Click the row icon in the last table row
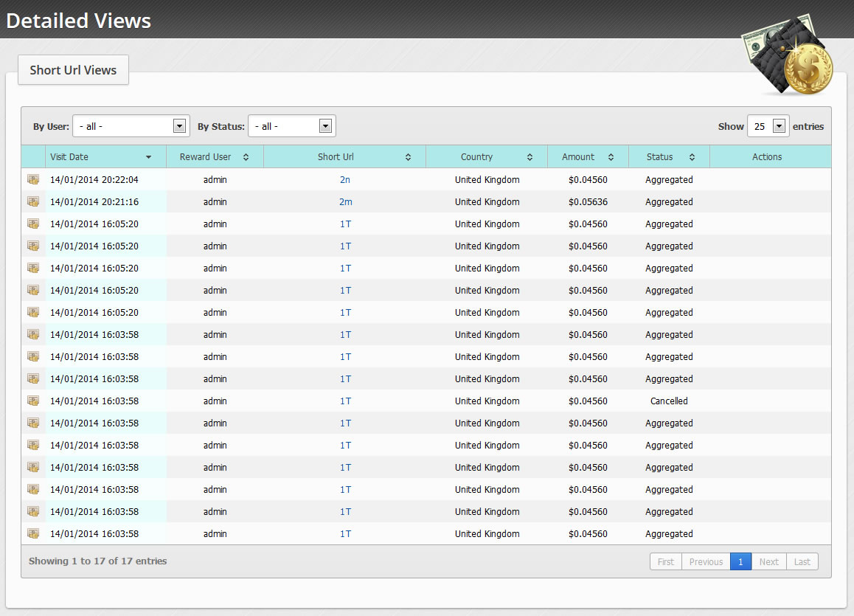 click(x=33, y=533)
